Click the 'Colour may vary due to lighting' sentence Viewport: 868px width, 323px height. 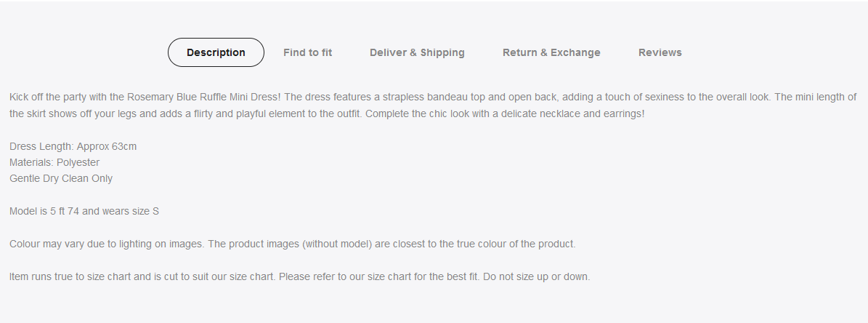pyautogui.click(x=106, y=244)
